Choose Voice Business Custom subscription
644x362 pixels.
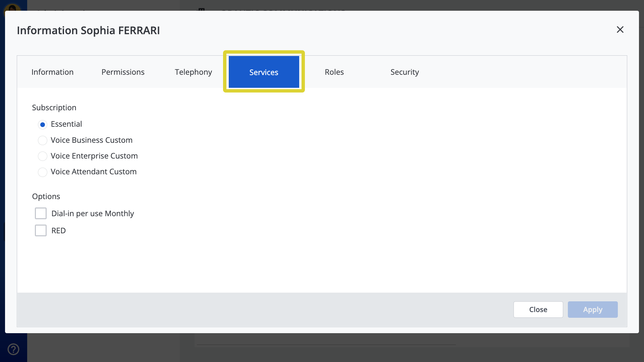(x=43, y=140)
